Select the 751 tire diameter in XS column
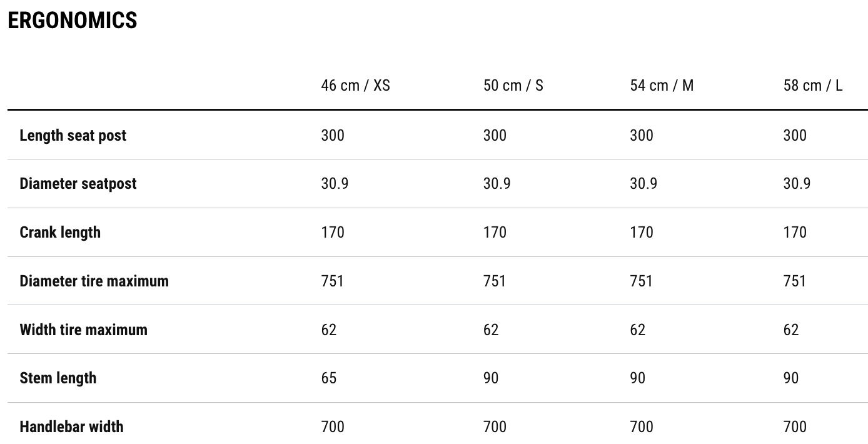This screenshot has width=868, height=444. tap(333, 281)
